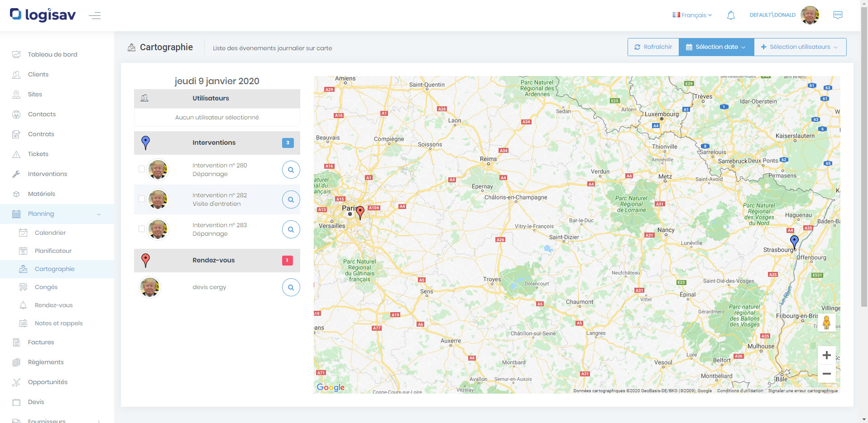Screen dimensions: 868x423
Task: Zoom out on the map
Action: point(827,374)
